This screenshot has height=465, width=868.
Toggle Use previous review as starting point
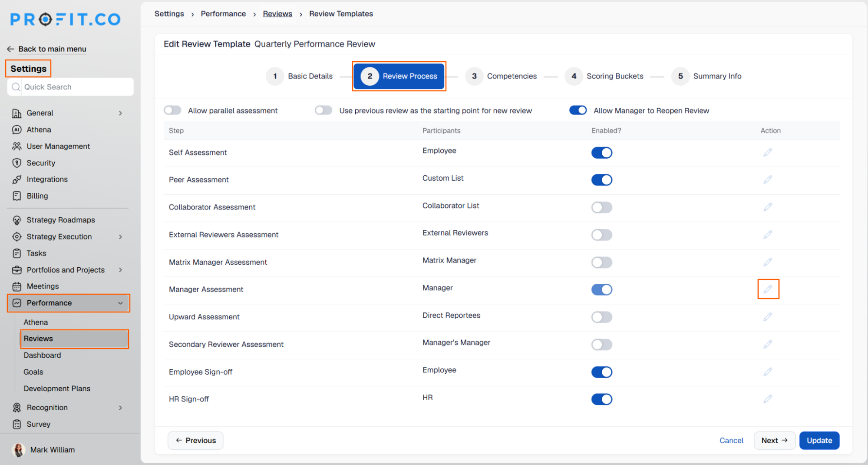point(323,110)
